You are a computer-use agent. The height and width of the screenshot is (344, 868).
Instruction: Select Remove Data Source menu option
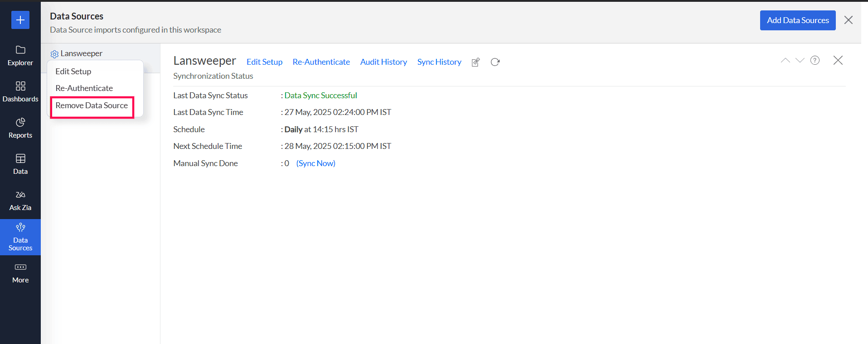click(92, 105)
